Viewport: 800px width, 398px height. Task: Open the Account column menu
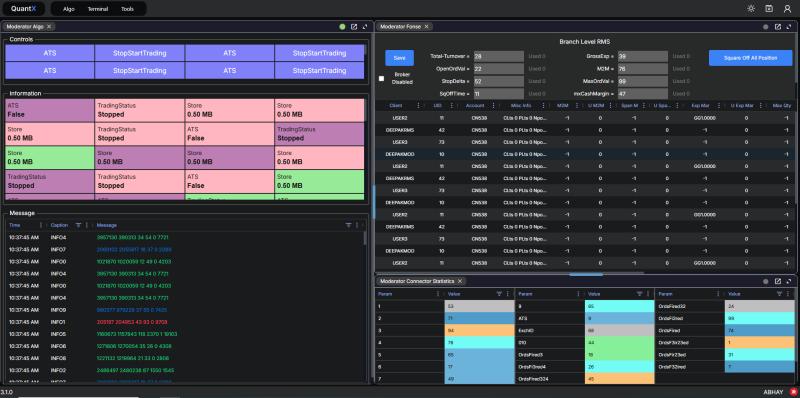pyautogui.click(x=493, y=106)
